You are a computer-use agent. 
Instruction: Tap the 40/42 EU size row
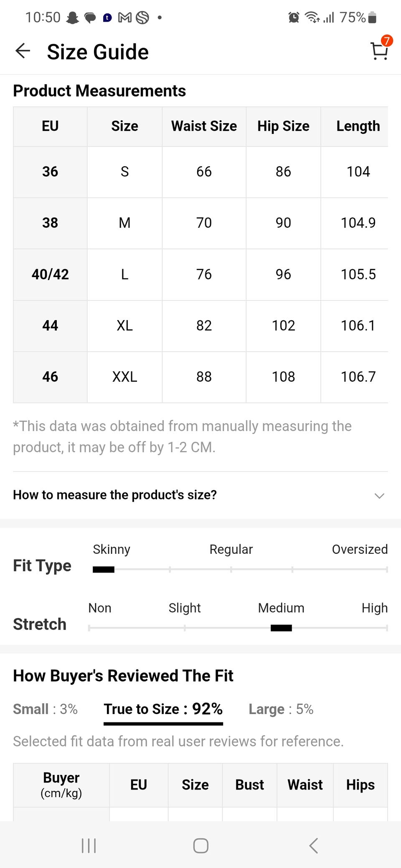click(x=50, y=275)
